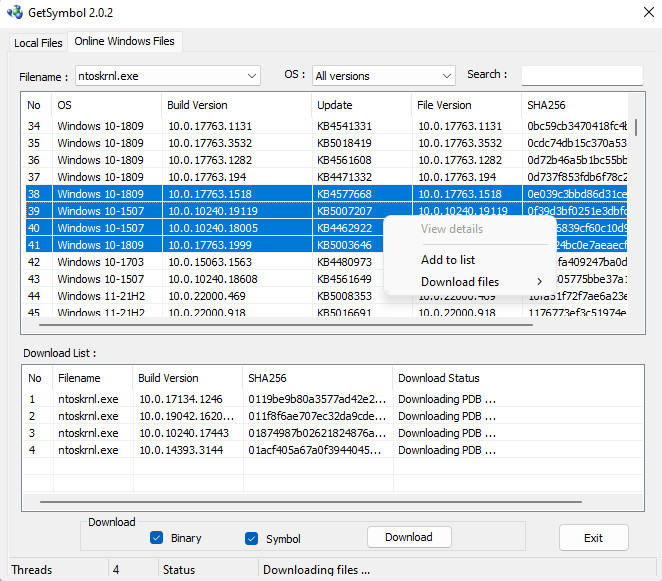Viewport: 662px width, 581px height.
Task: Open the Filename dropdown showing ntoskrnl.exe
Action: pos(168,76)
